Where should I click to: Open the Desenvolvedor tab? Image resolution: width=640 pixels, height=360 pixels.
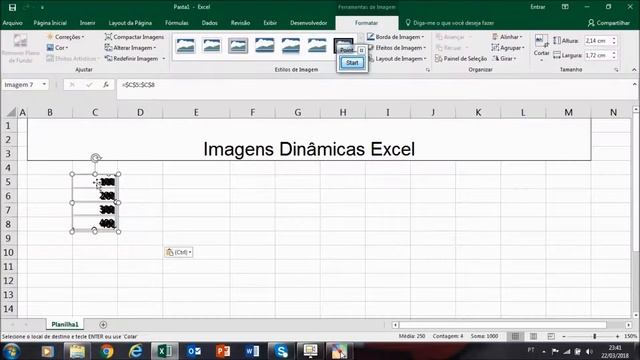click(x=309, y=23)
